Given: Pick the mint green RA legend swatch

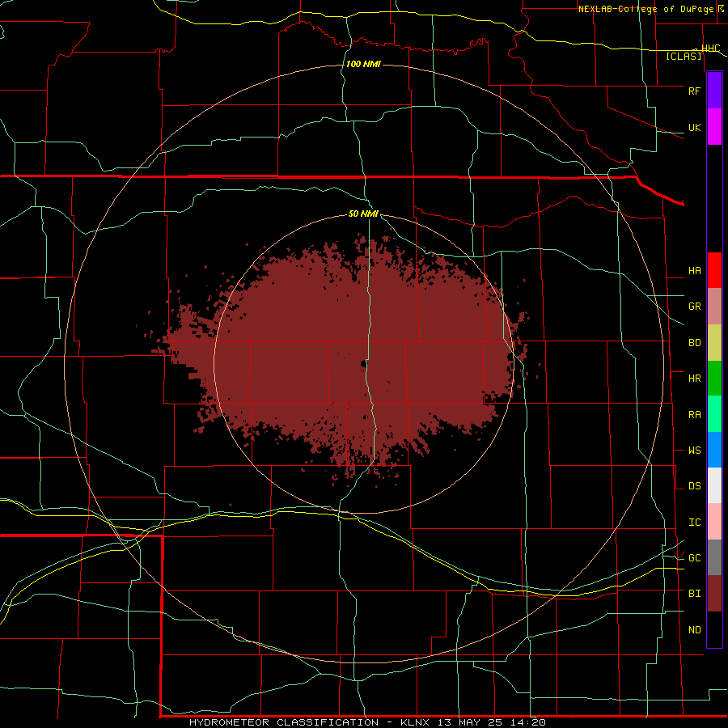Looking at the screenshot, I should tap(714, 414).
